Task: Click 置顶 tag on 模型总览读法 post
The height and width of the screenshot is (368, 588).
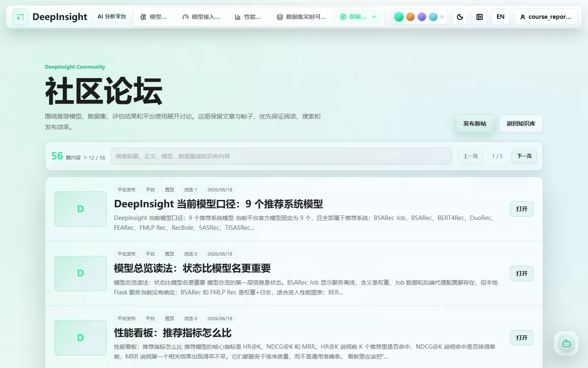Action: [x=169, y=254]
